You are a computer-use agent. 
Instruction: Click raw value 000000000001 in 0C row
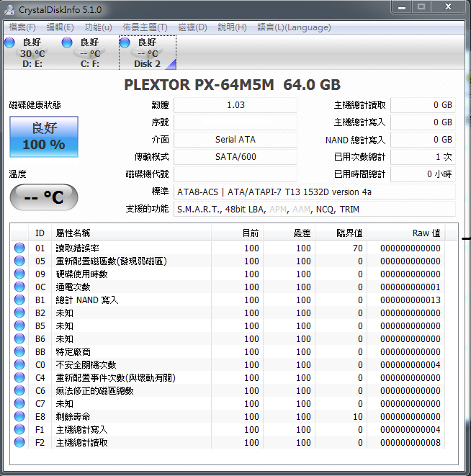pos(410,287)
